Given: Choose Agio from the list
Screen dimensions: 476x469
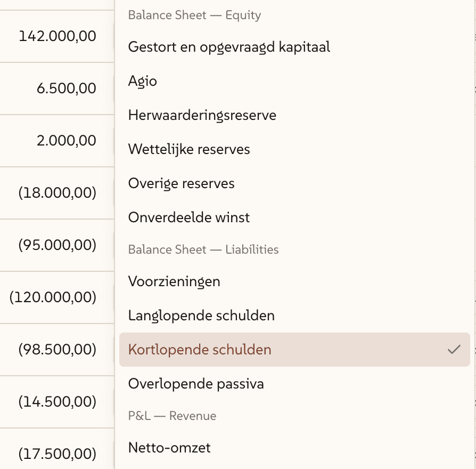Looking at the screenshot, I should pyautogui.click(x=143, y=81).
